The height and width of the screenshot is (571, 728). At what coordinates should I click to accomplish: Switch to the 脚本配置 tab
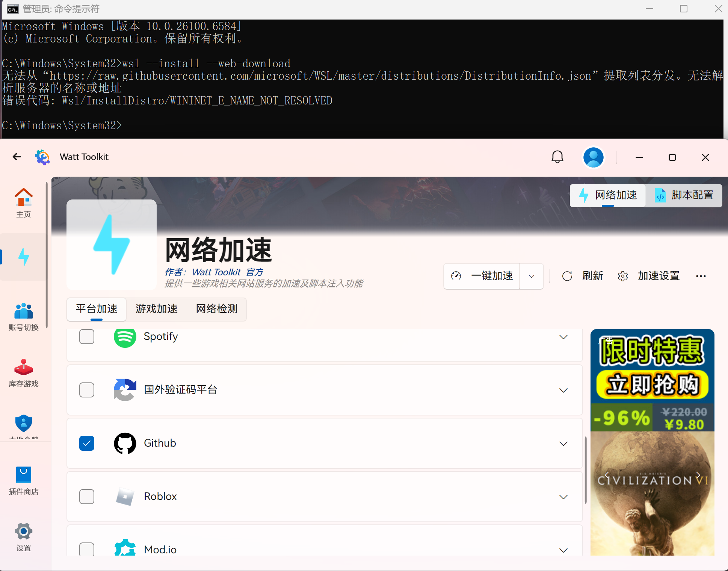pos(684,195)
